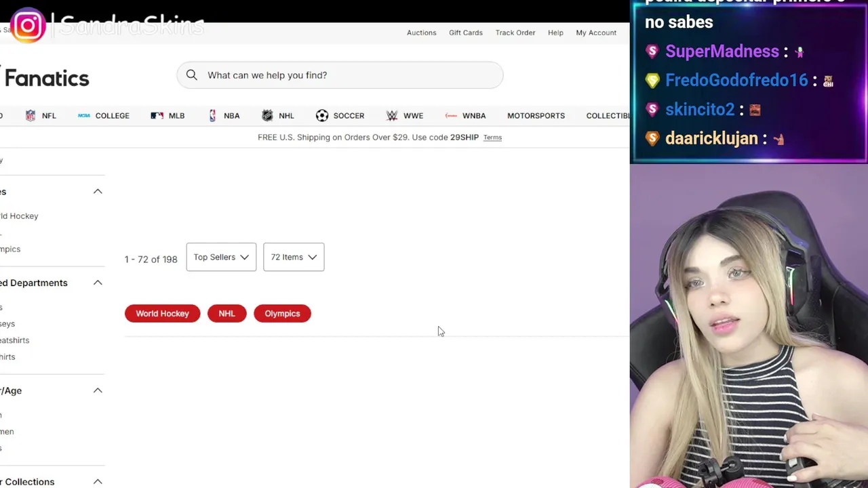Click the search input field
The width and height of the screenshot is (868, 488).
340,75
